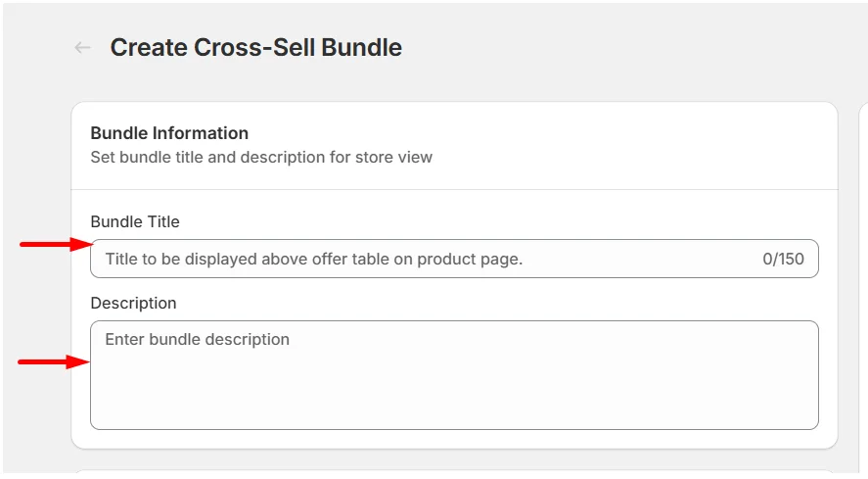Click the red arrow pointing at Description box
Image resolution: width=868 pixels, height=479 pixels.
[54, 362]
